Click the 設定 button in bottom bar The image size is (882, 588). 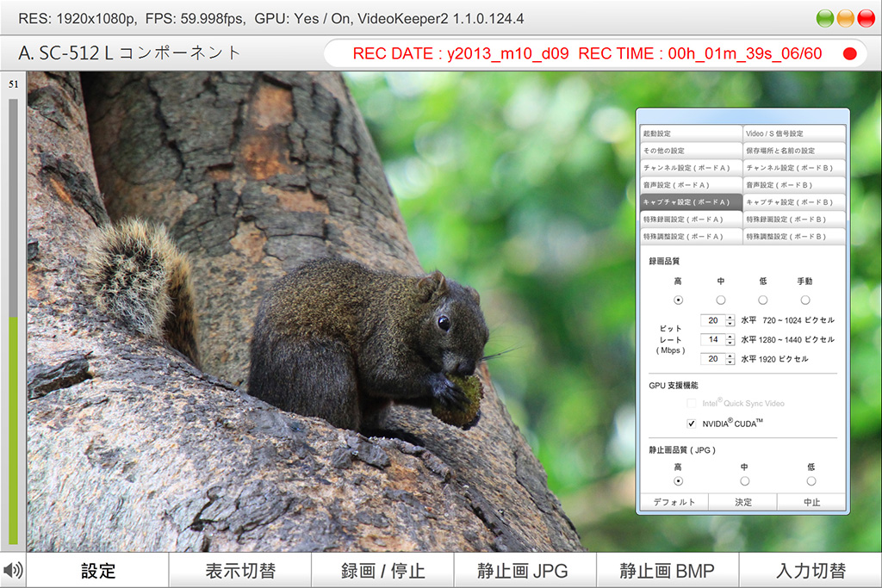click(x=98, y=571)
